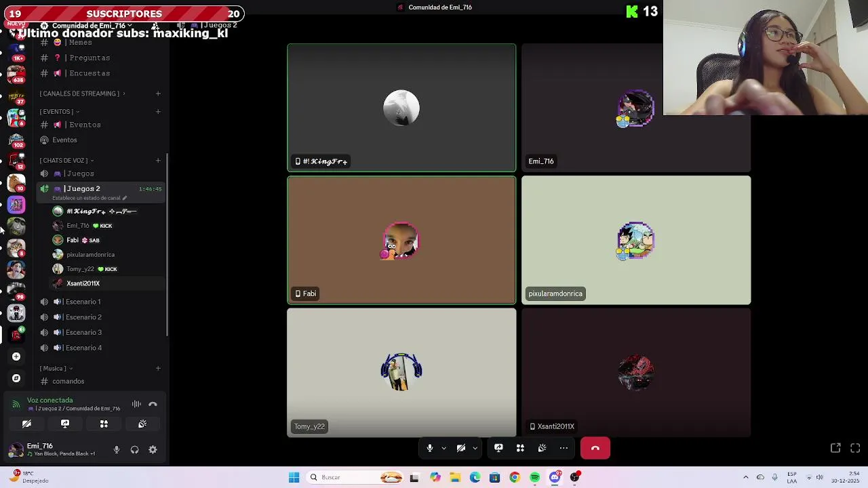This screenshot has height=488, width=868.
Task: Toggle deafen headphones in user panel
Action: pyautogui.click(x=134, y=449)
